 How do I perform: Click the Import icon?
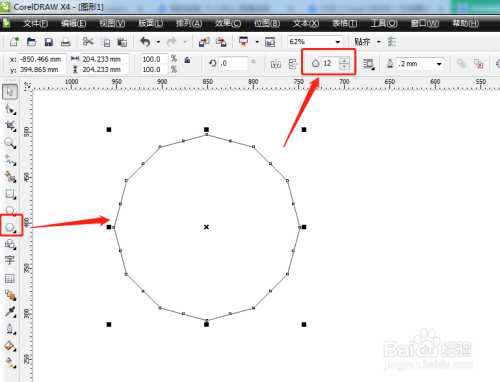pyautogui.click(x=204, y=42)
